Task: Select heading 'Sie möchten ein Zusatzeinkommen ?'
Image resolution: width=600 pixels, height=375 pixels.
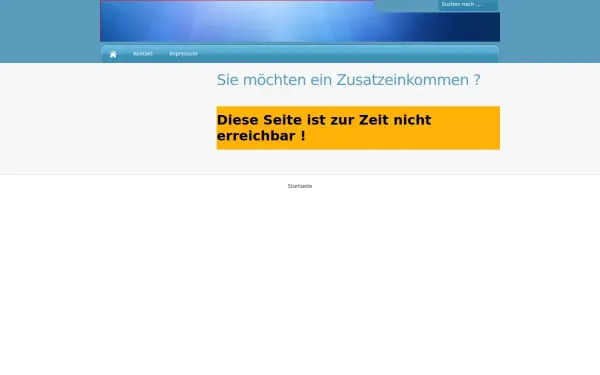Action: pyautogui.click(x=348, y=80)
